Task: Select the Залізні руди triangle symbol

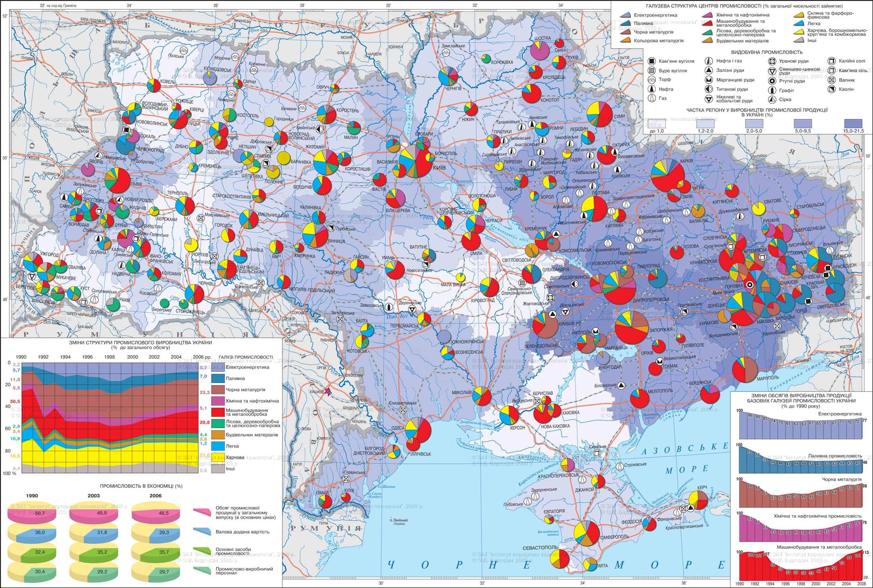Action: coord(708,70)
